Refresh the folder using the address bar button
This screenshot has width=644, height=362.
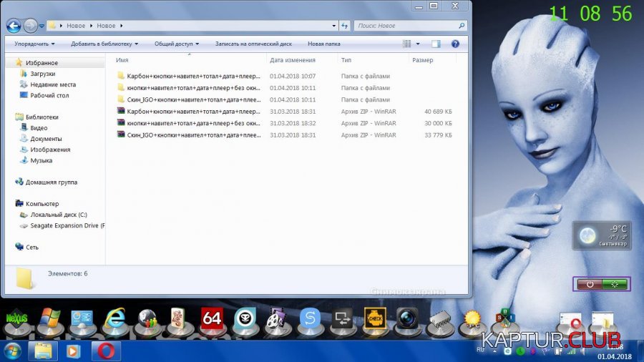(344, 26)
